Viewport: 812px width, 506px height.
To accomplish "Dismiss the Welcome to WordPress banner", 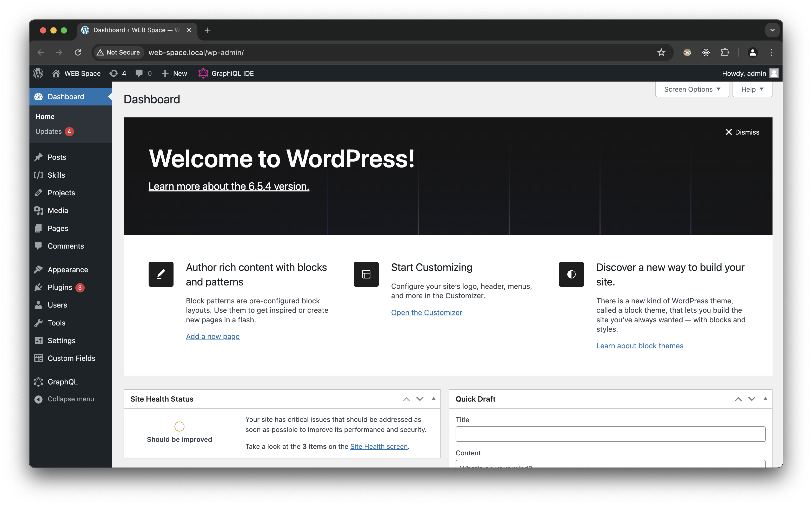I will point(742,132).
